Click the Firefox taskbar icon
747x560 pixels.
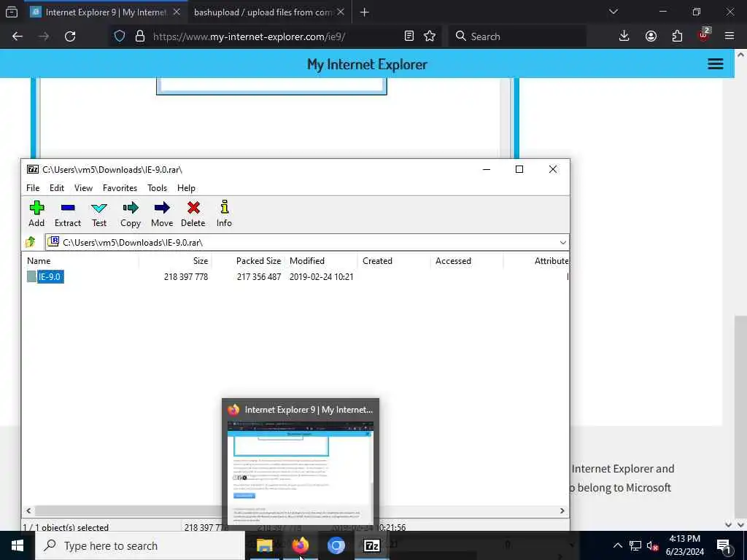pyautogui.click(x=300, y=545)
